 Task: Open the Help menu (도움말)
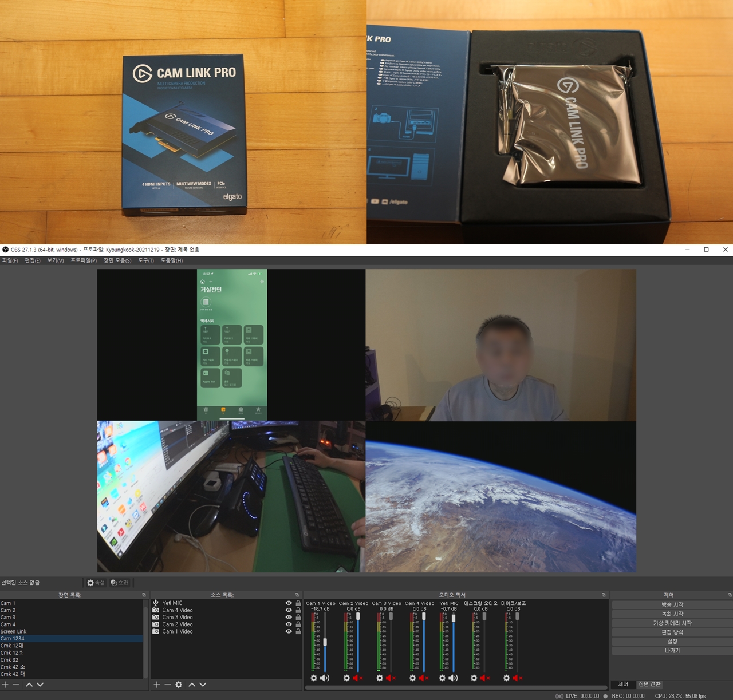[x=172, y=260]
